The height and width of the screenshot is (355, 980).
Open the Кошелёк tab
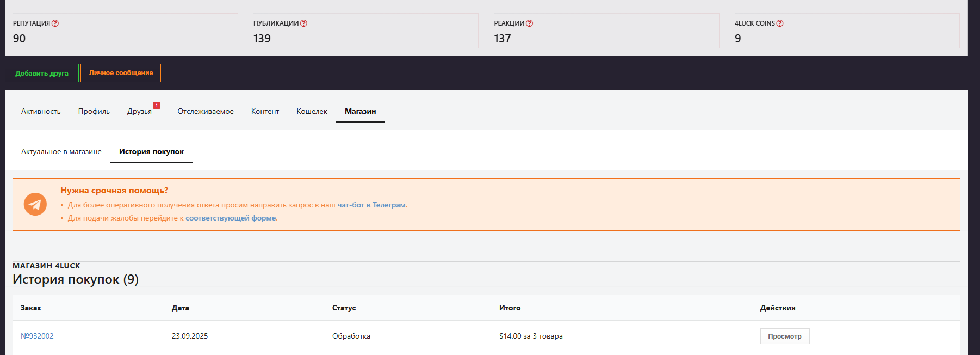[312, 111]
